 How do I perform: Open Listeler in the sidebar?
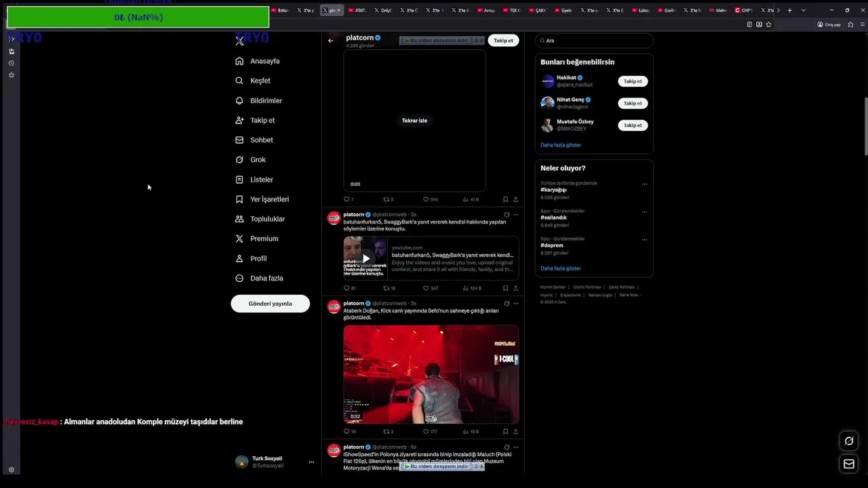click(254, 180)
